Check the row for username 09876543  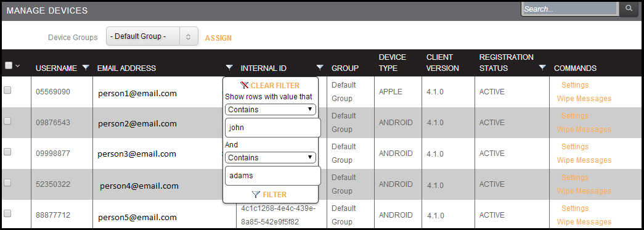(7, 121)
